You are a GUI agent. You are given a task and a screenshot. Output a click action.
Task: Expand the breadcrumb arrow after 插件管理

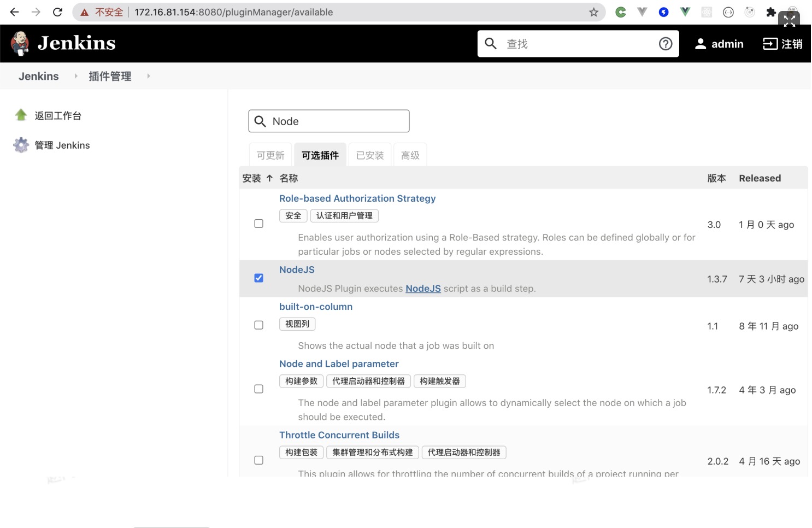pyautogui.click(x=149, y=76)
